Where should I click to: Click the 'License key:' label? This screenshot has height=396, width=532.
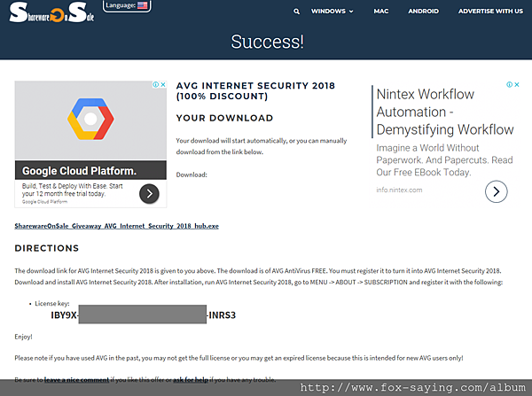(x=52, y=304)
